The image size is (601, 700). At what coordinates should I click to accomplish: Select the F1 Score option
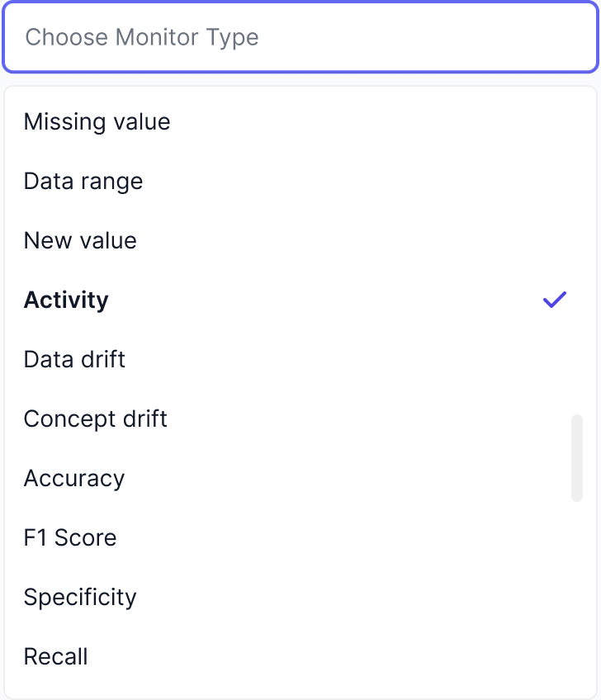(70, 538)
